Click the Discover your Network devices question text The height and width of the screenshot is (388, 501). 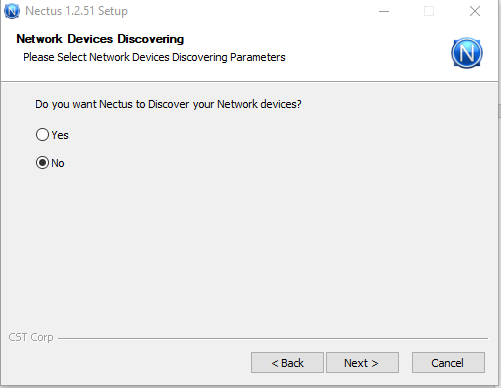(x=168, y=104)
